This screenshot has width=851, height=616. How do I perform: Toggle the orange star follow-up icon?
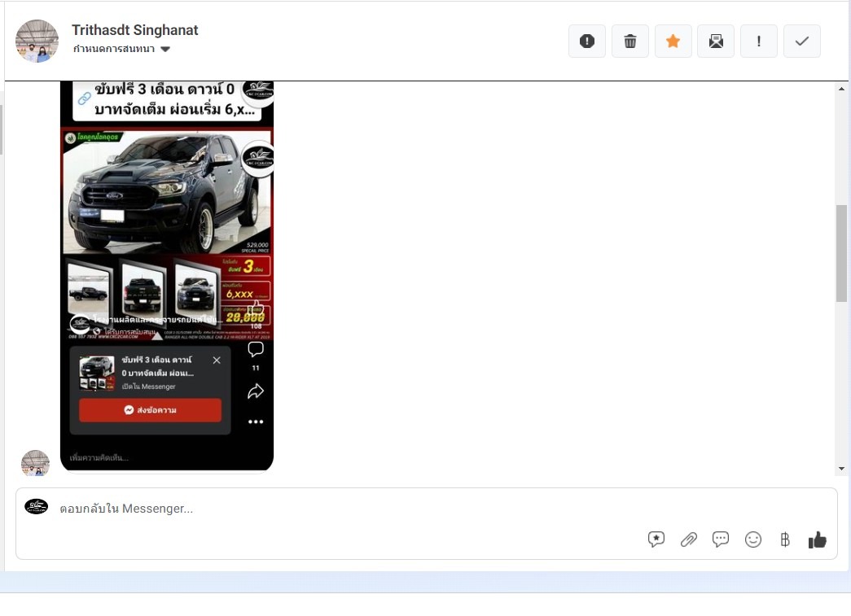tap(673, 42)
